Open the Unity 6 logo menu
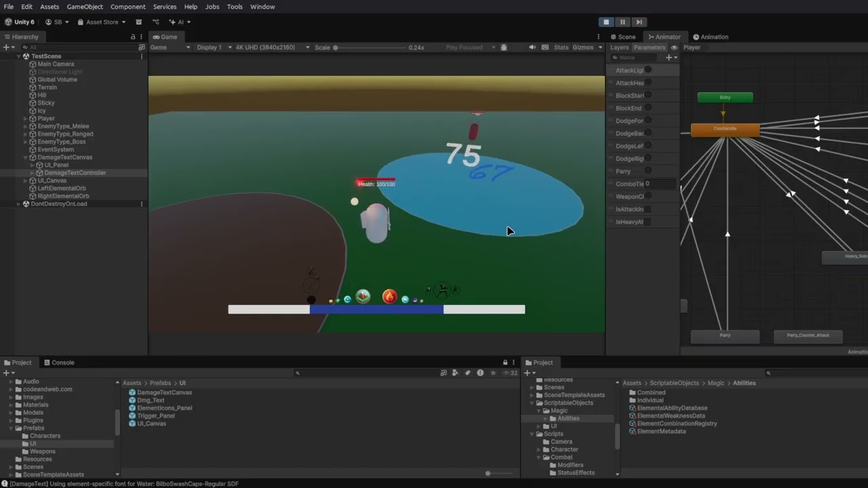Image resolution: width=868 pixels, height=488 pixels. pos(19,22)
